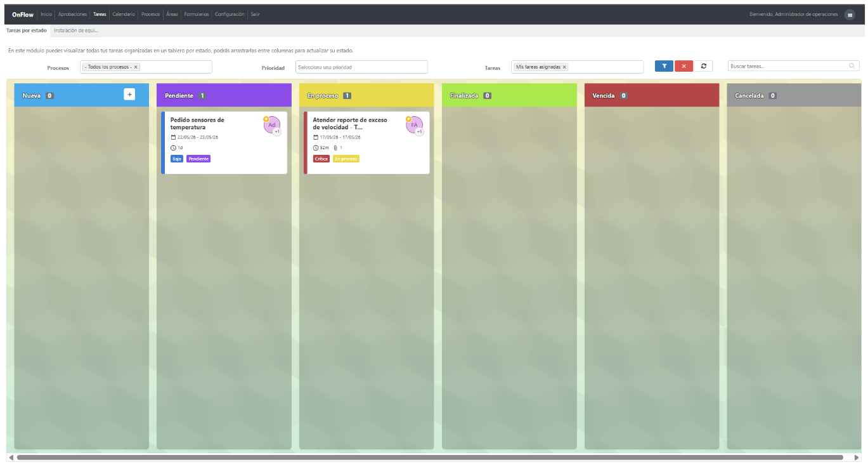Click the clock icon beside '52m'
The width and height of the screenshot is (868, 469).
point(316,148)
